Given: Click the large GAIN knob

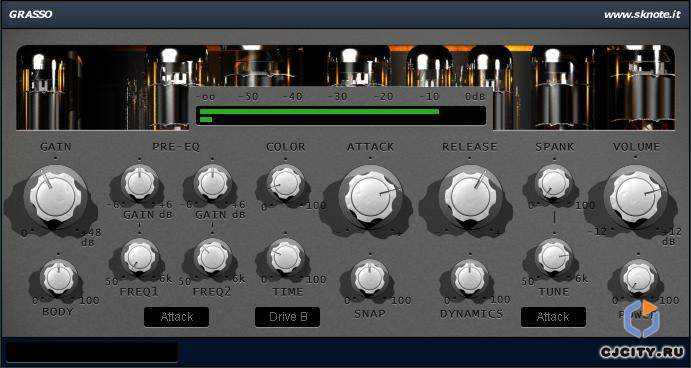Looking at the screenshot, I should 56,197.
